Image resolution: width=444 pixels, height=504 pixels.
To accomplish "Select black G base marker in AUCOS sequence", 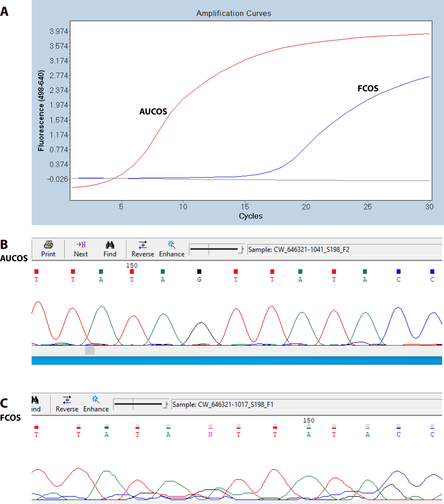I will [199, 272].
